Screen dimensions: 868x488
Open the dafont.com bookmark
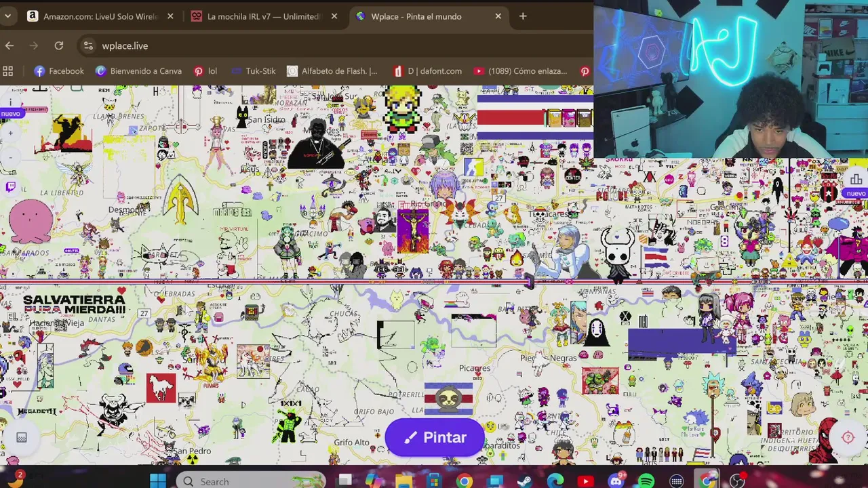(427, 70)
